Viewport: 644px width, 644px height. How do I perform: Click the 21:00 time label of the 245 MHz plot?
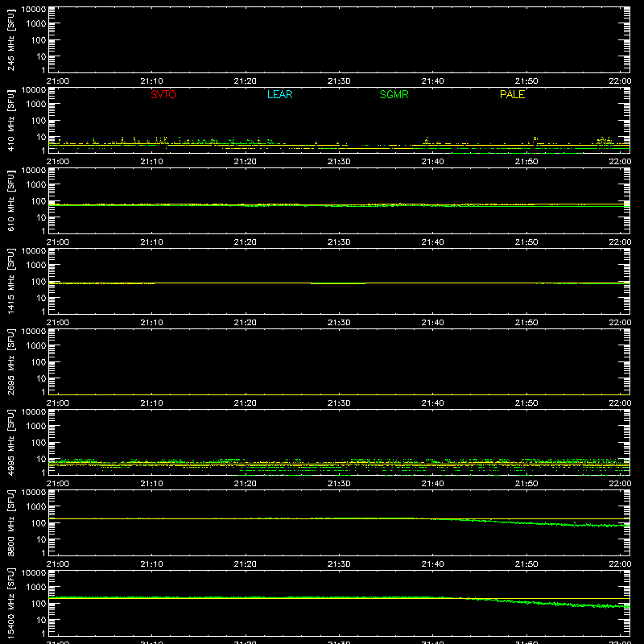58,81
